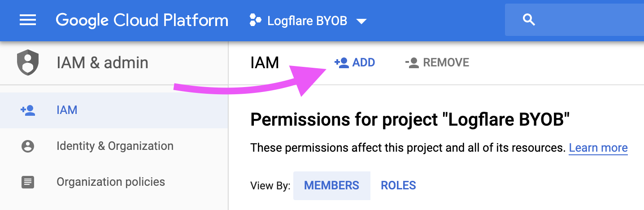The image size is (644, 210).
Task: Click the project hexagon icon beside Logflare BYOB
Action: [x=255, y=20]
